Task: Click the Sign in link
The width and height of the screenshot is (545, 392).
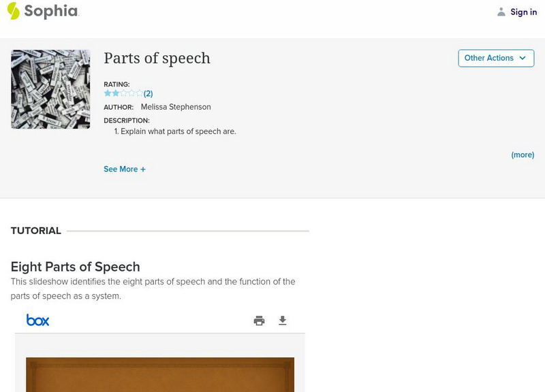Action: [x=523, y=12]
